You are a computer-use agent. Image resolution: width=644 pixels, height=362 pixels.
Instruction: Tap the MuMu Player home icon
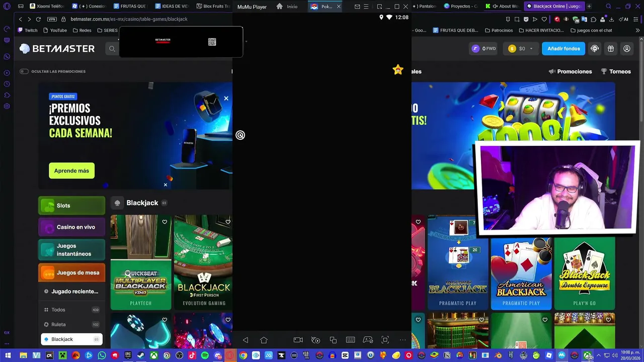coord(264,340)
